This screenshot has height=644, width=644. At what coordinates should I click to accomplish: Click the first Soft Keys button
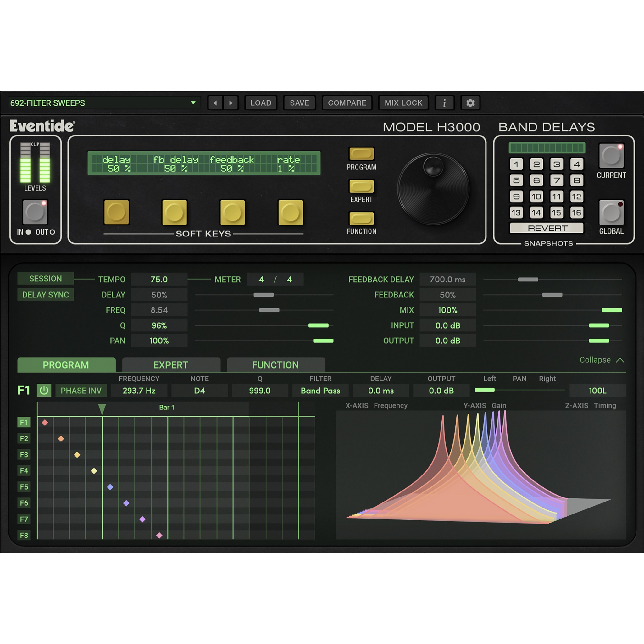pos(116,212)
